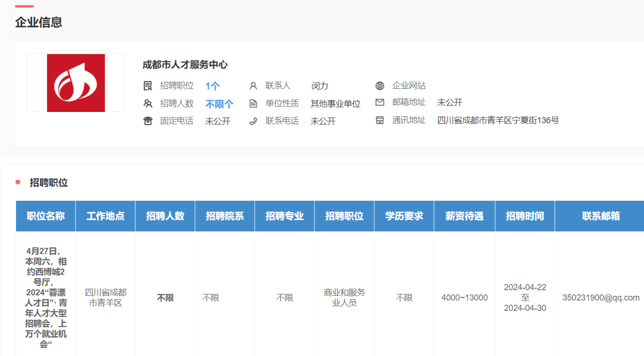Click the 招聘时间 column header

coord(524,216)
